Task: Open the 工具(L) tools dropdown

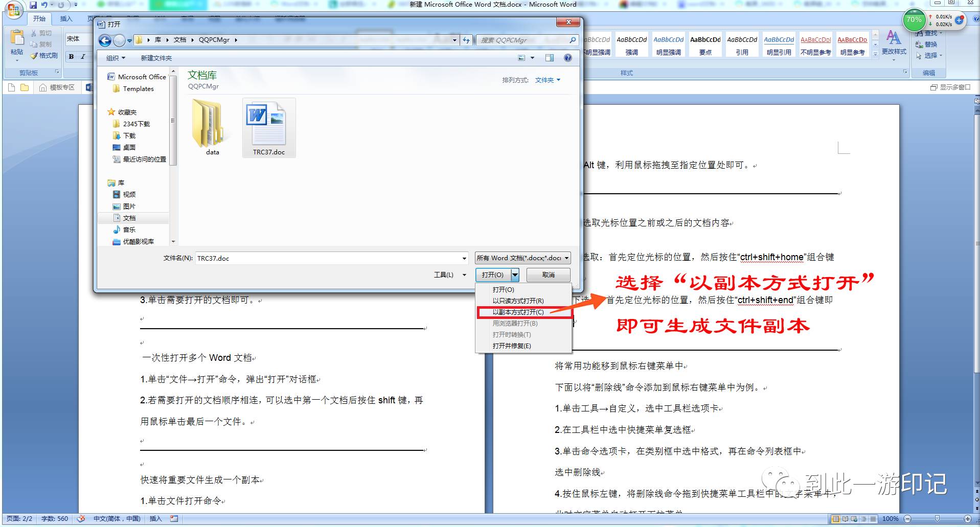Action: pos(450,275)
